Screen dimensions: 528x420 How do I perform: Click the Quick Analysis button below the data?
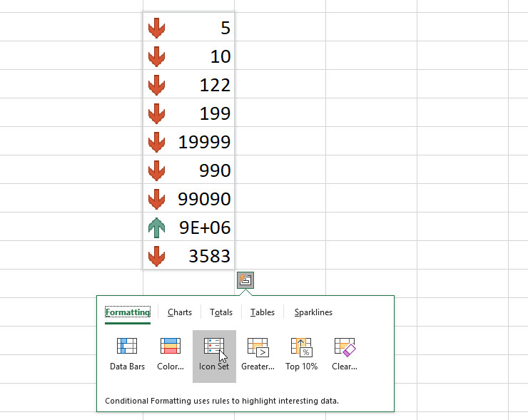[245, 280]
